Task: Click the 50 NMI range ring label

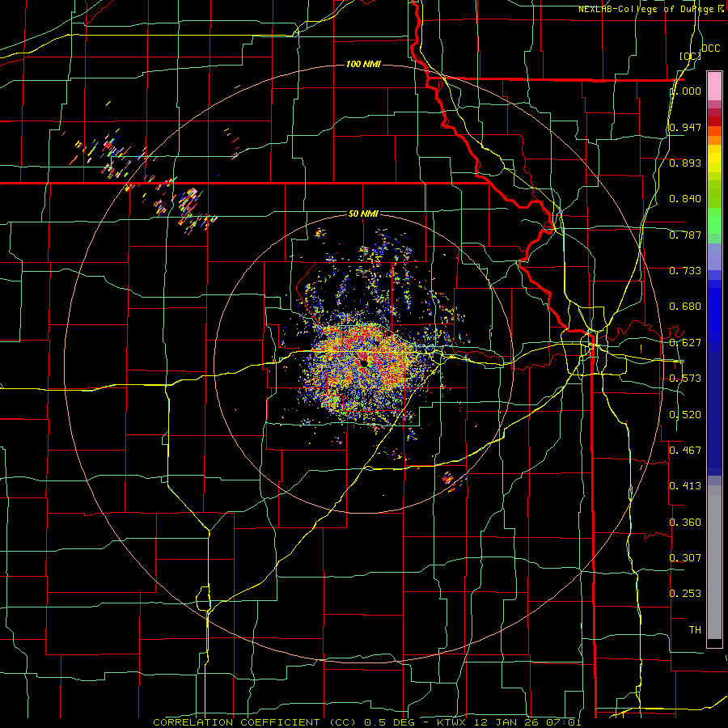Action: tap(363, 214)
